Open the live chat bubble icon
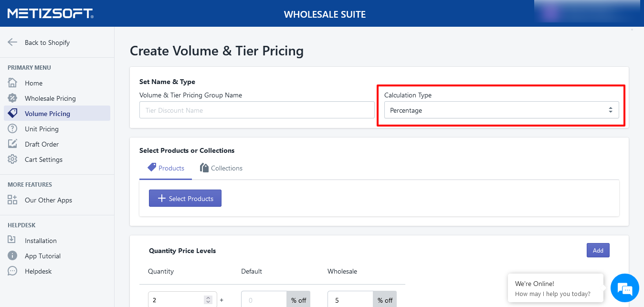 click(x=624, y=288)
